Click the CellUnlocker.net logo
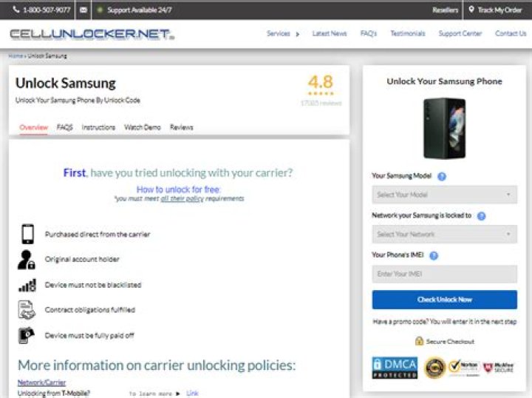 [x=92, y=34]
